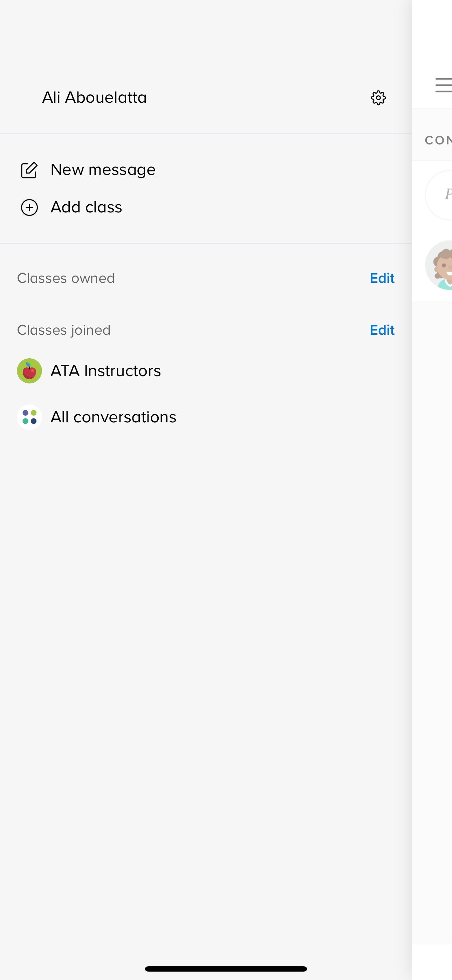Screen dimensions: 452x980
Task: Tap the contact avatar in the conversations panel
Action: [441, 264]
